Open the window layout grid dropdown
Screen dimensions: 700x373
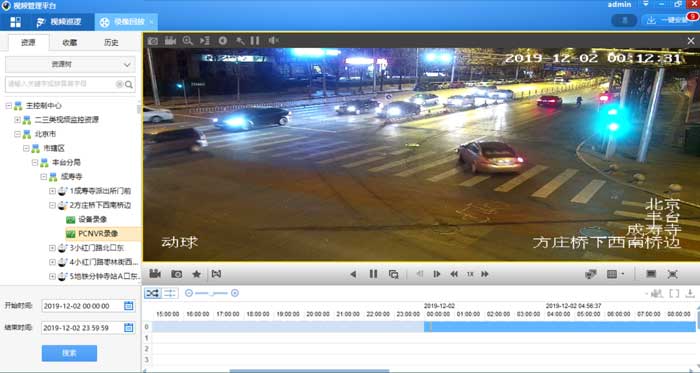point(615,274)
